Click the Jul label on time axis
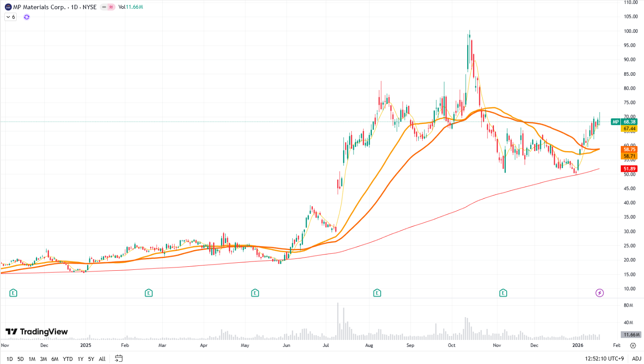The image size is (644, 364). [x=325, y=345]
